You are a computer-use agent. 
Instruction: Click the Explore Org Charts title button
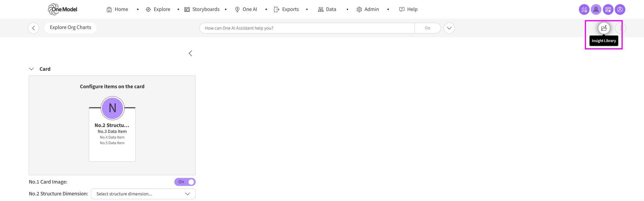click(70, 28)
